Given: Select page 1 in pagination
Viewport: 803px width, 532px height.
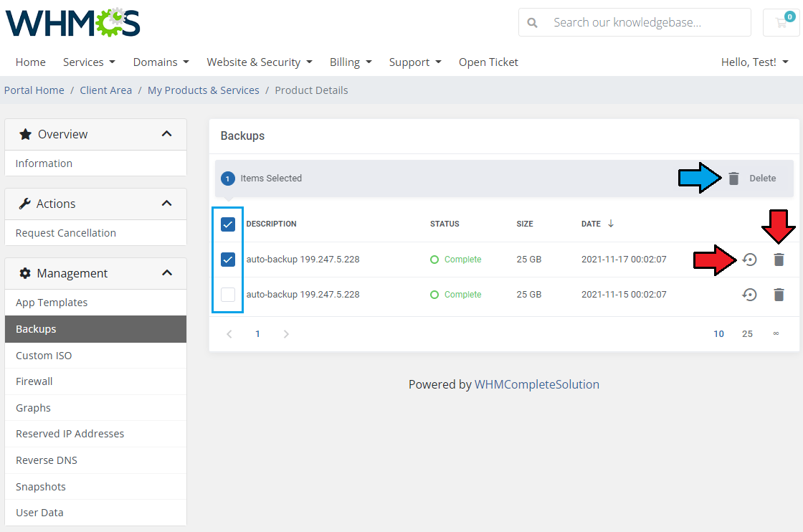Looking at the screenshot, I should click(x=257, y=334).
